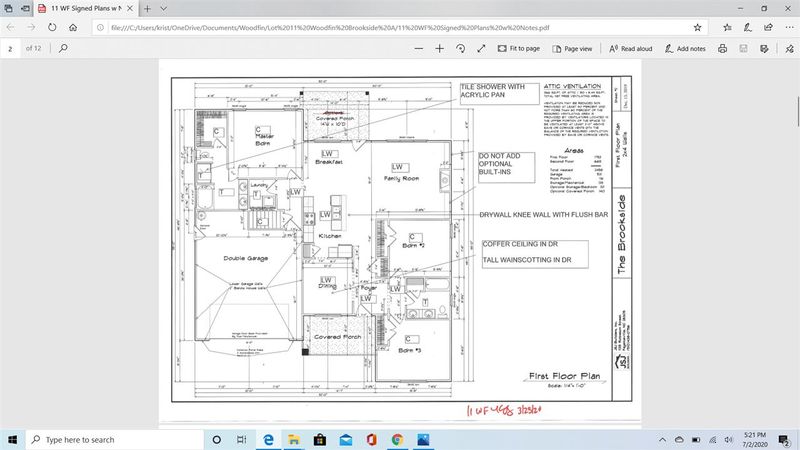Show hidden system tray icons
This screenshot has height=450, width=800.
pyautogui.click(x=662, y=439)
